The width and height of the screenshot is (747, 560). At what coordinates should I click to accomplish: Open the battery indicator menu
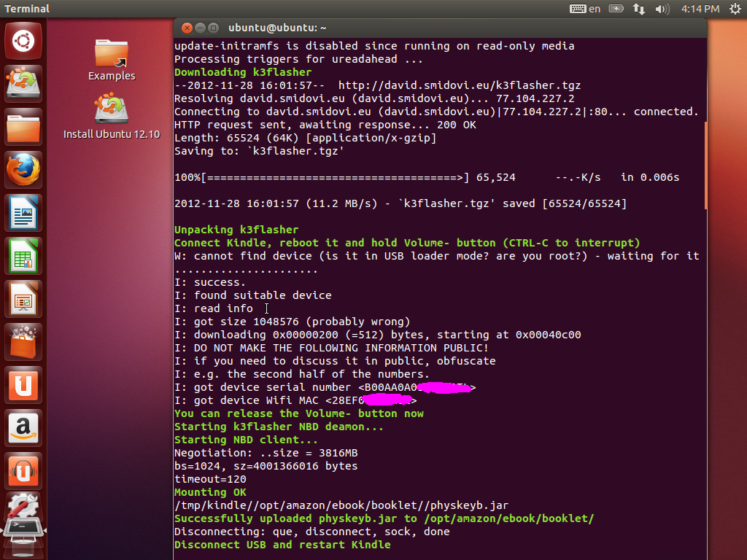coord(616,9)
